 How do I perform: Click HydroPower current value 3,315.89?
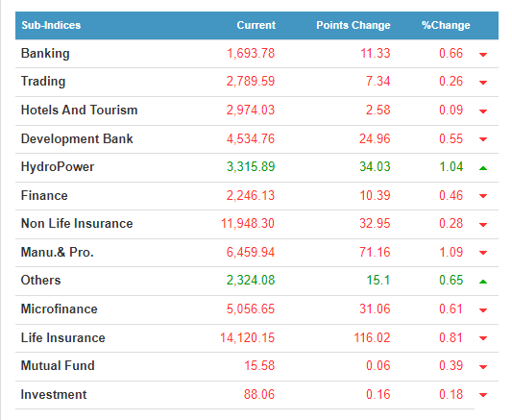(251, 167)
